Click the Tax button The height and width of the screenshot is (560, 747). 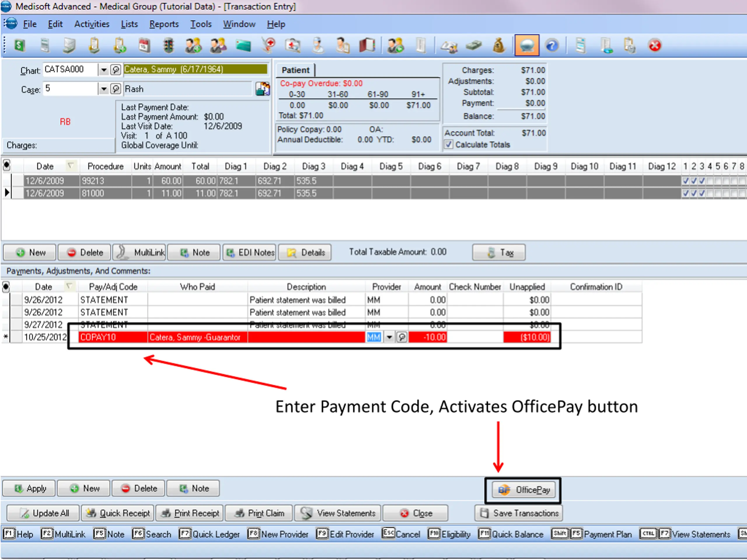click(x=499, y=252)
